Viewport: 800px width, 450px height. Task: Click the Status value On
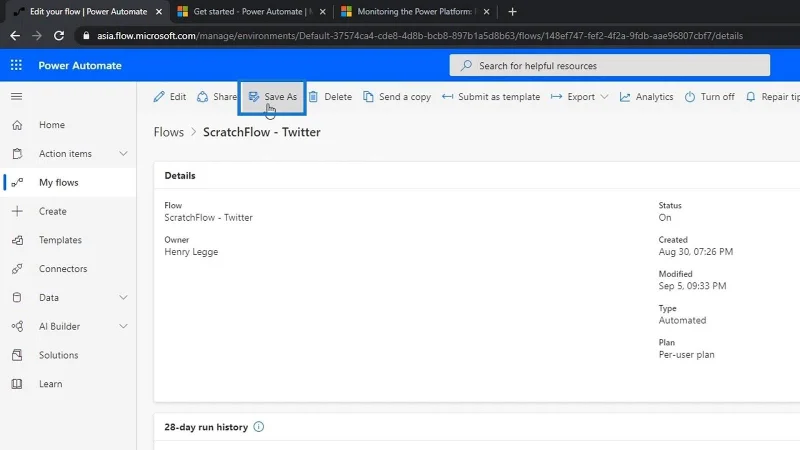coord(665,217)
